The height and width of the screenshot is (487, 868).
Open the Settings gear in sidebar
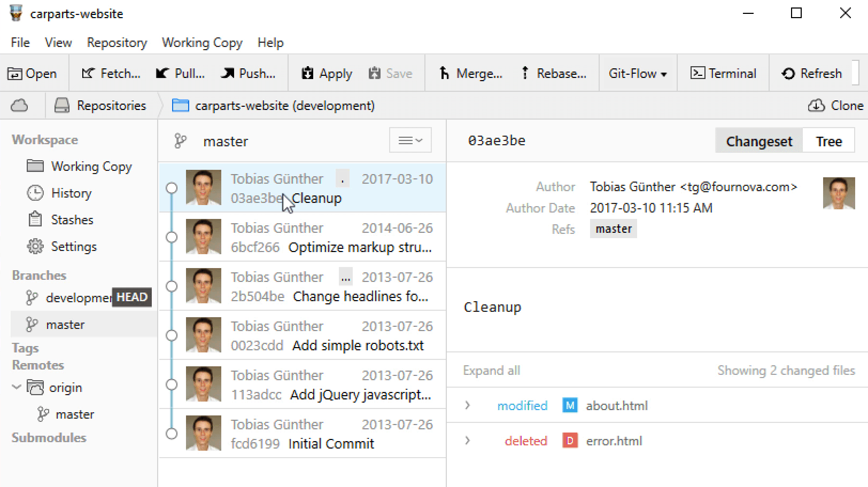(35, 247)
